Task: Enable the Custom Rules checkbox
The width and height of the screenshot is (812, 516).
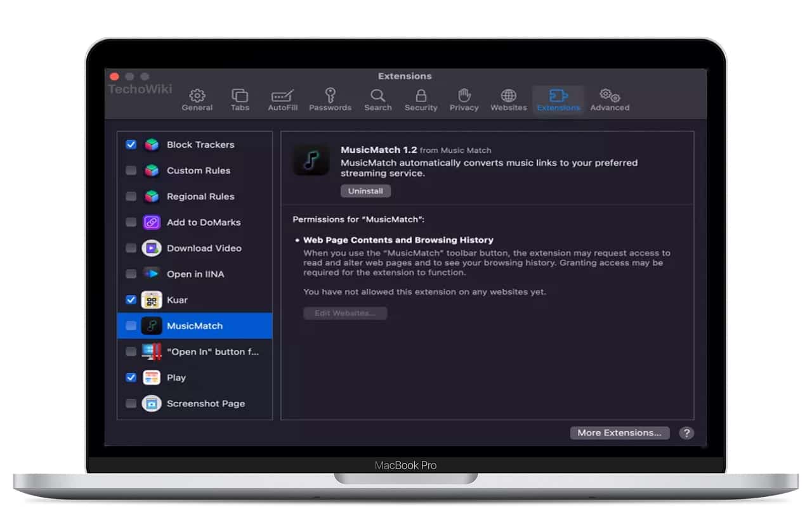Action: click(131, 171)
